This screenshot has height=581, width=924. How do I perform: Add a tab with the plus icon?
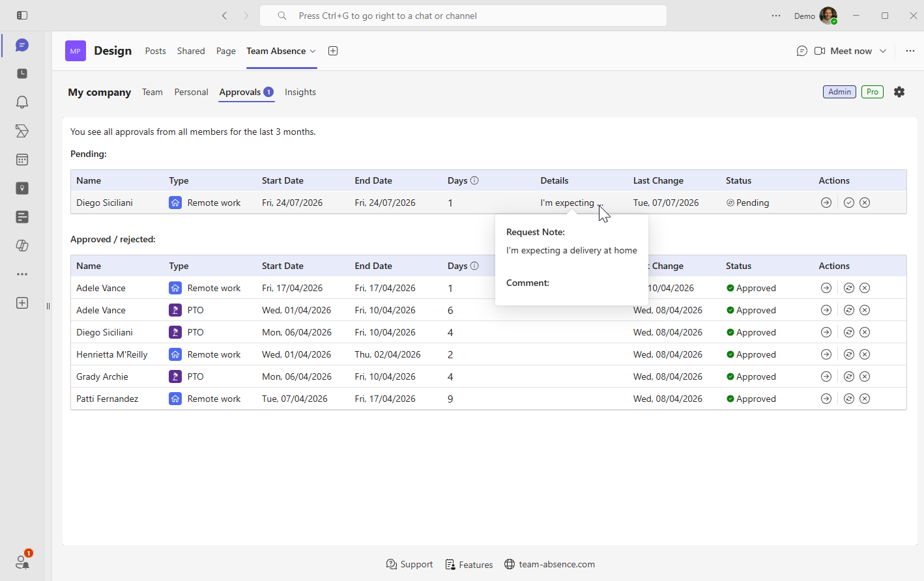(333, 51)
